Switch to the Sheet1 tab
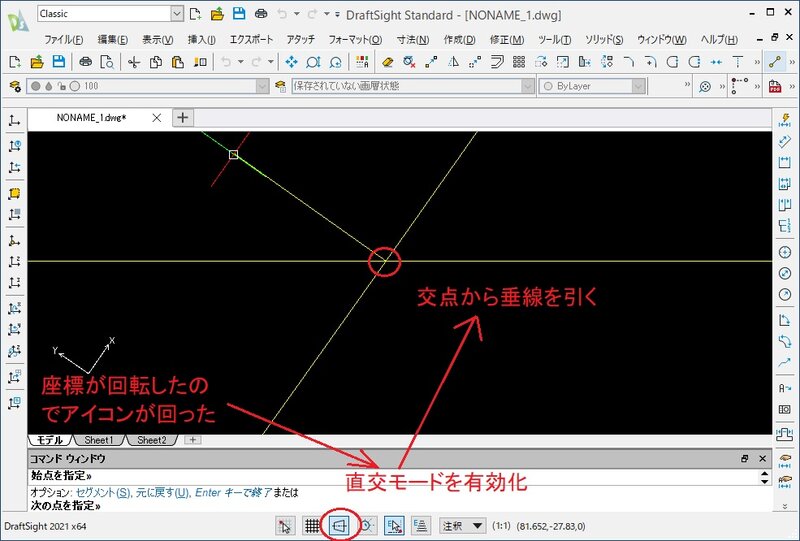Screen dimensions: 800x541 click(97, 440)
